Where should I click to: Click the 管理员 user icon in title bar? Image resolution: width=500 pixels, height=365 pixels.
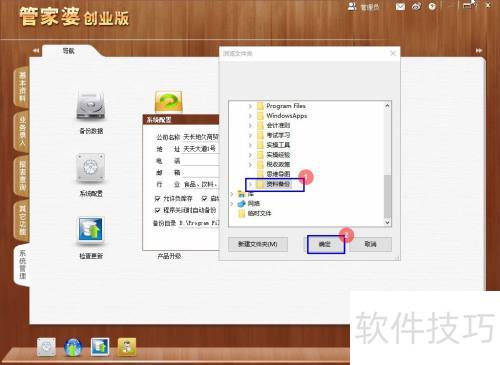[x=352, y=6]
